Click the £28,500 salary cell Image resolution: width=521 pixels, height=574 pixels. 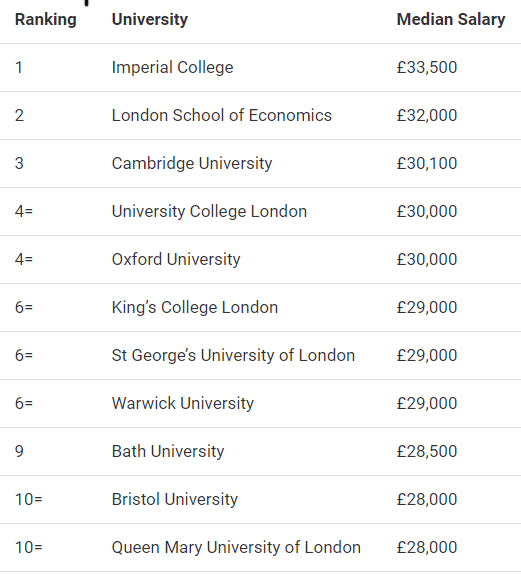[427, 451]
